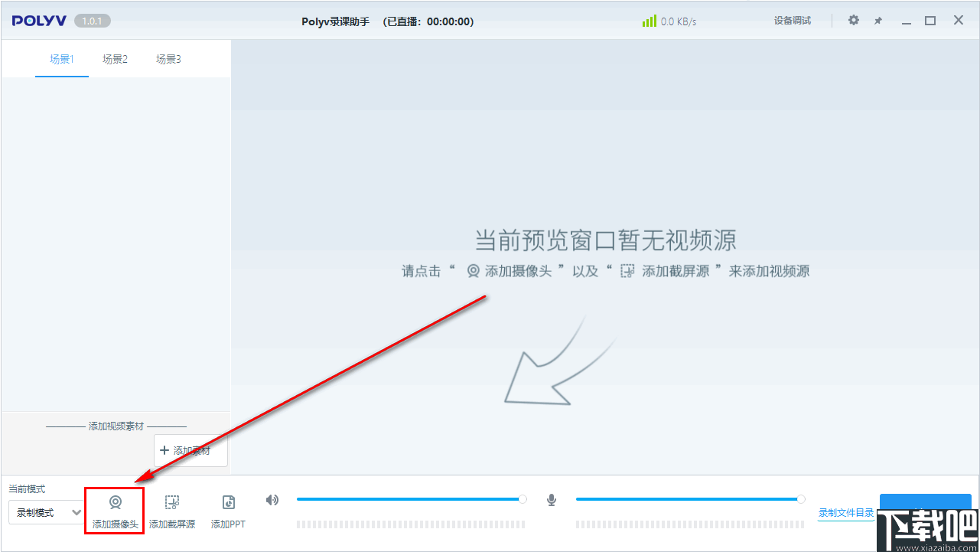Screen dimensions: 980x552
Task: Open the 录制模式 recording mode selector
Action: click(x=44, y=512)
